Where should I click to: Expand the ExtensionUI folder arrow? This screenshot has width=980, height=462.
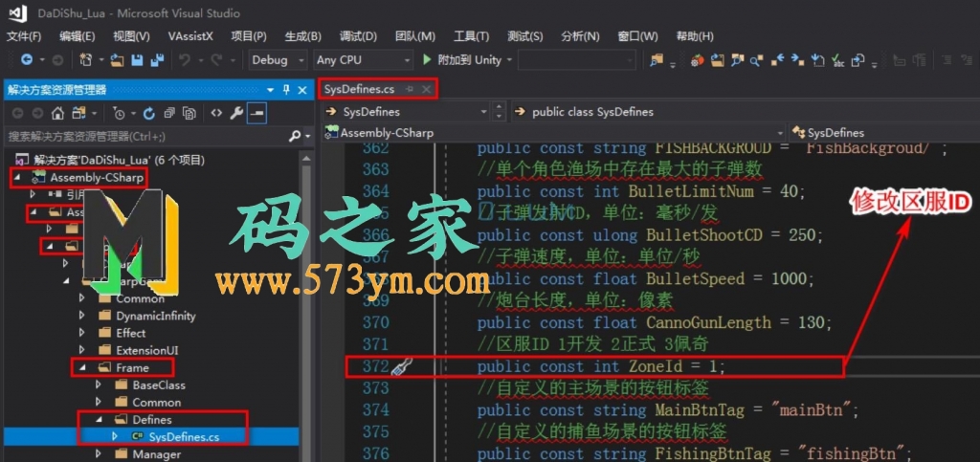pos(81,350)
